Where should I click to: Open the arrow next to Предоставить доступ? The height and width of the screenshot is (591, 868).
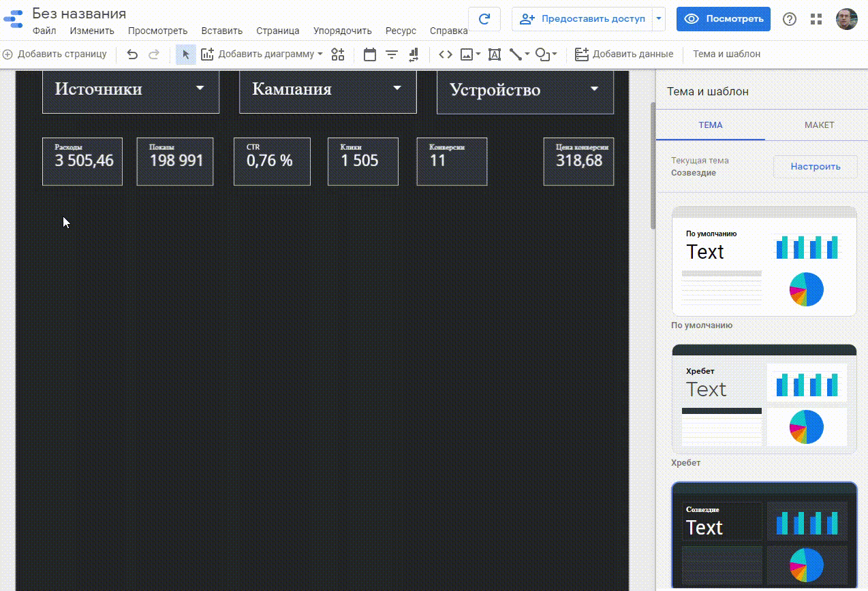tap(658, 19)
